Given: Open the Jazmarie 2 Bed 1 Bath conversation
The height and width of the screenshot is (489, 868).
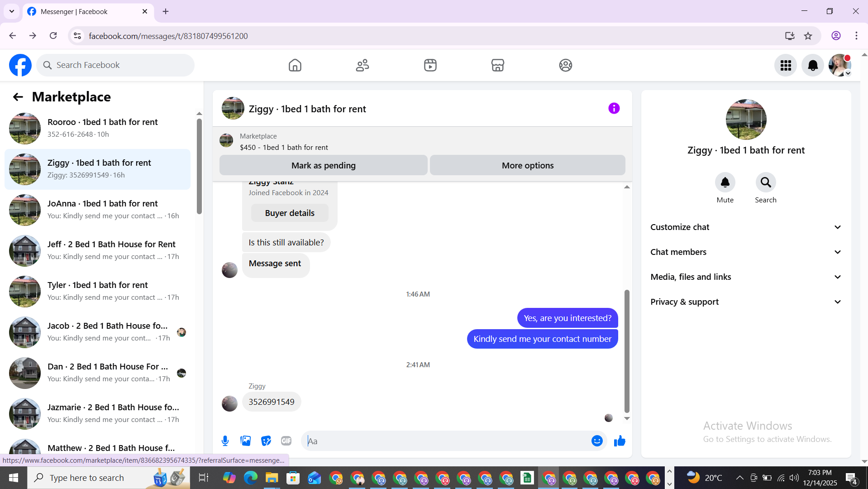Looking at the screenshot, I should [97, 414].
